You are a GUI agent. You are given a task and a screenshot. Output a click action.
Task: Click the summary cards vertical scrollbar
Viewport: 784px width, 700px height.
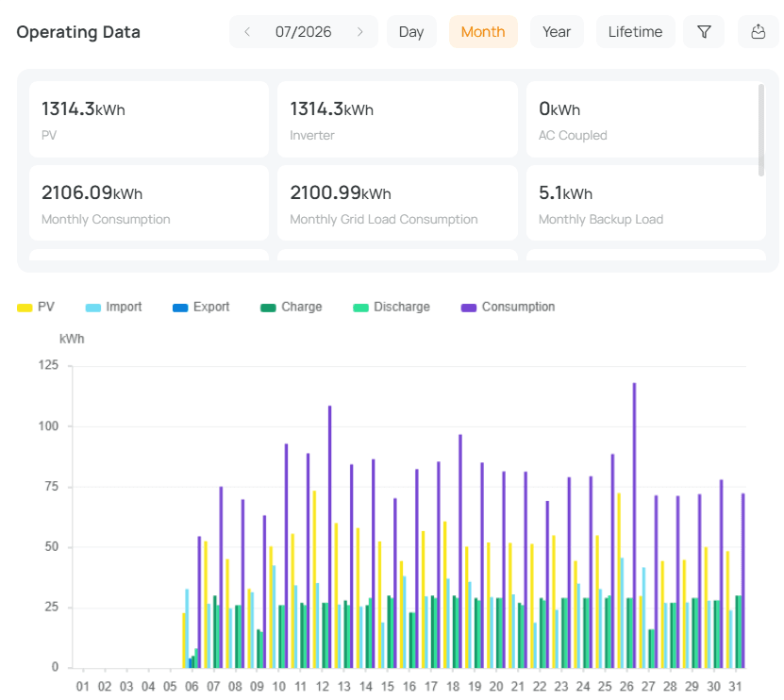click(761, 130)
